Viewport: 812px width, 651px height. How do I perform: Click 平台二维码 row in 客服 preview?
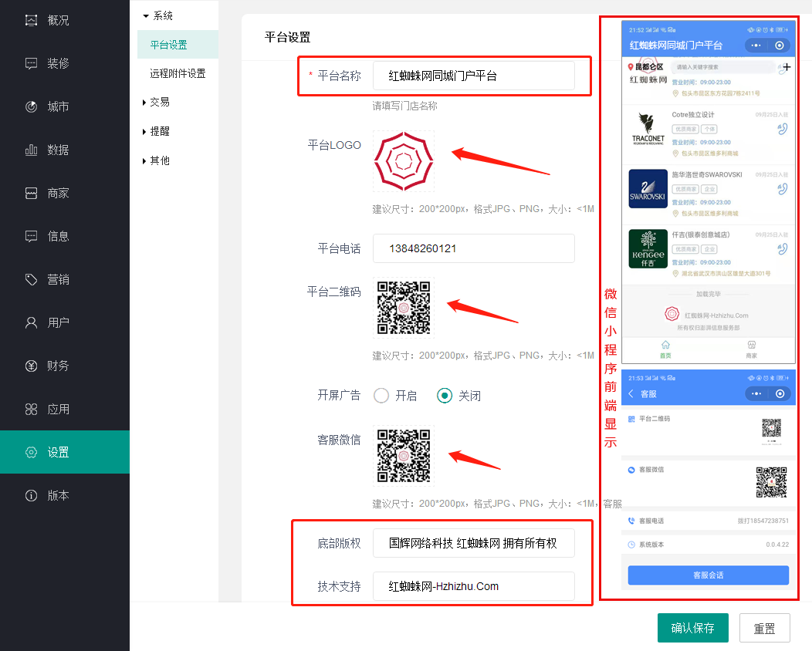708,432
